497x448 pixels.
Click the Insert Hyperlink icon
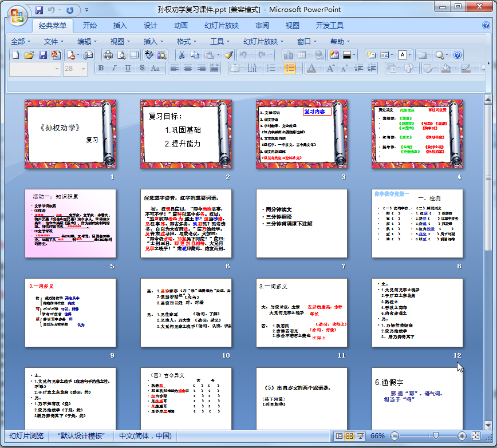319,55
